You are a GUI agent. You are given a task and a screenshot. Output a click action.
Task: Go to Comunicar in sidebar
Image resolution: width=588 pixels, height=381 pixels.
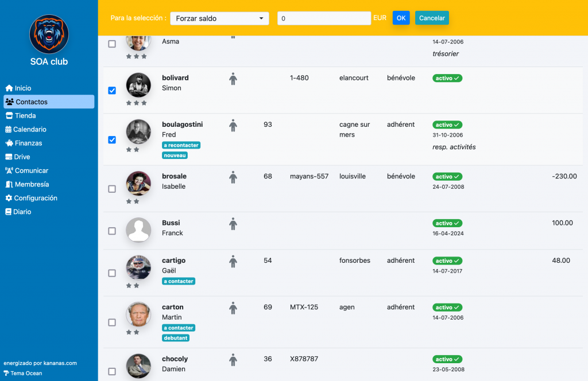(32, 170)
